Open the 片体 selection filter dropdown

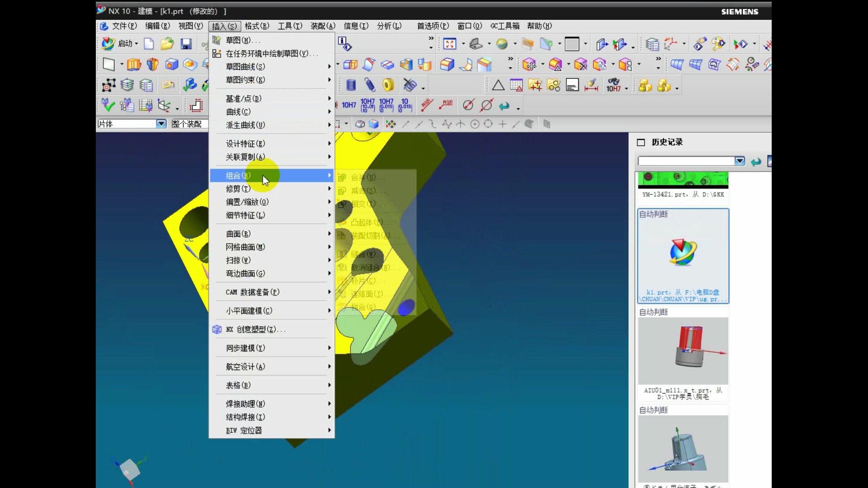click(x=161, y=124)
